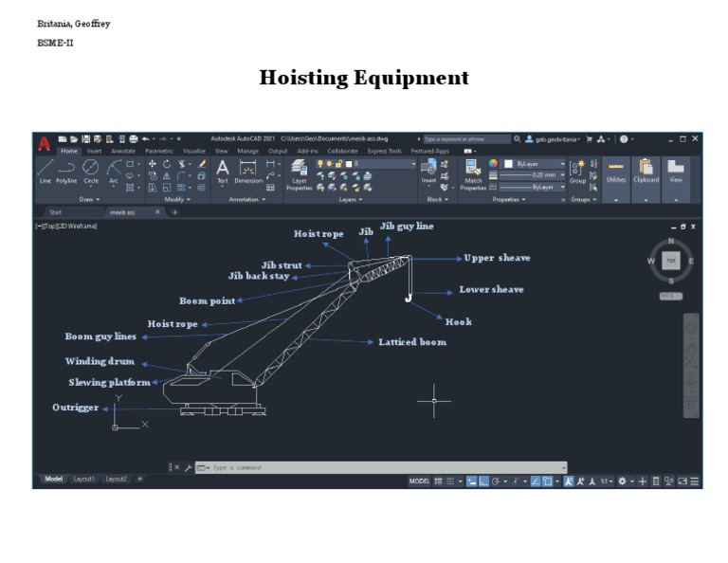
Task: Click the Help question mark icon
Action: coord(624,138)
